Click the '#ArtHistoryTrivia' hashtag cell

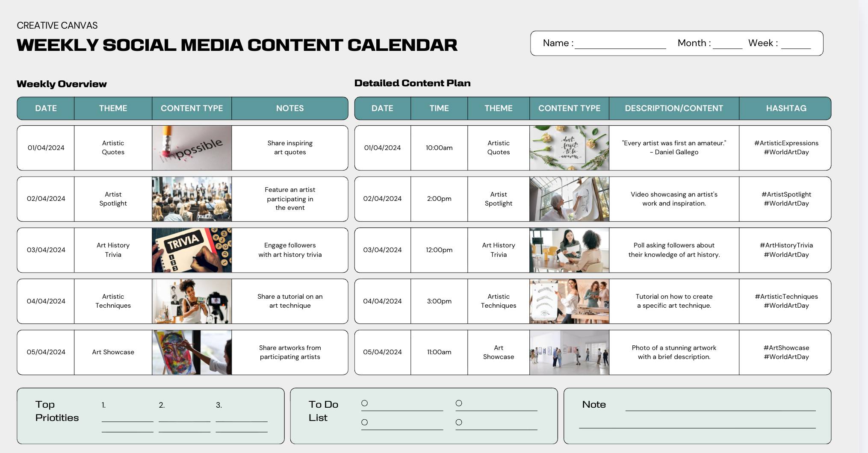786,250
